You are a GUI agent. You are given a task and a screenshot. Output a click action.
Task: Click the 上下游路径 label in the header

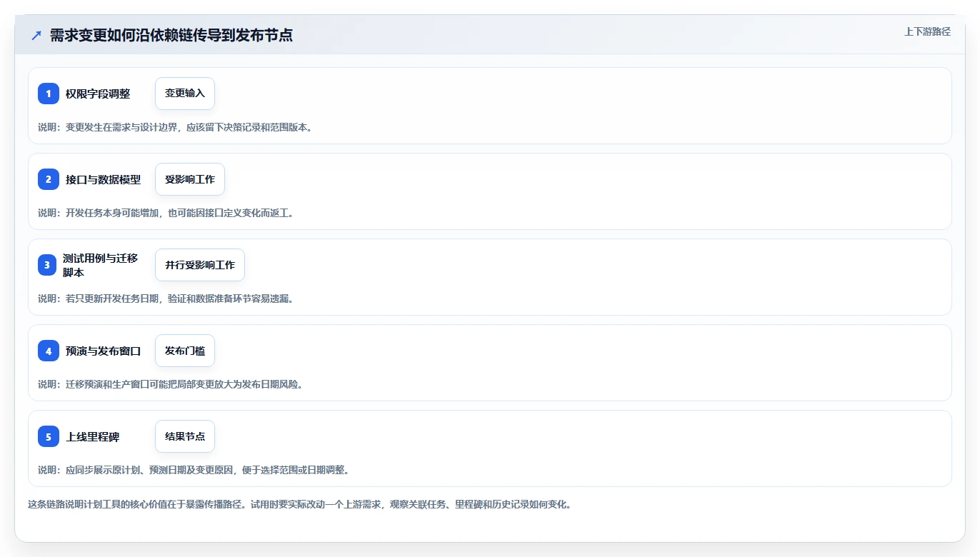click(x=927, y=31)
